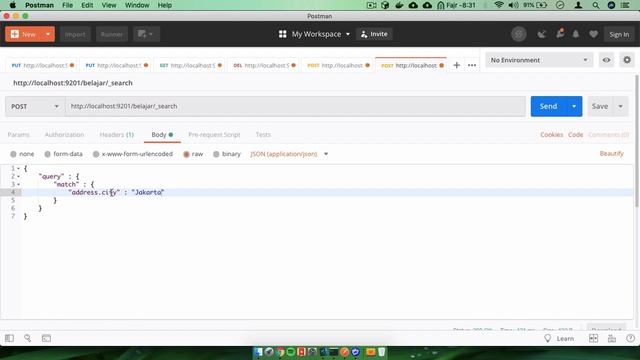Open a new request tab with plus icon
The height and width of the screenshot is (360, 640).
(457, 65)
